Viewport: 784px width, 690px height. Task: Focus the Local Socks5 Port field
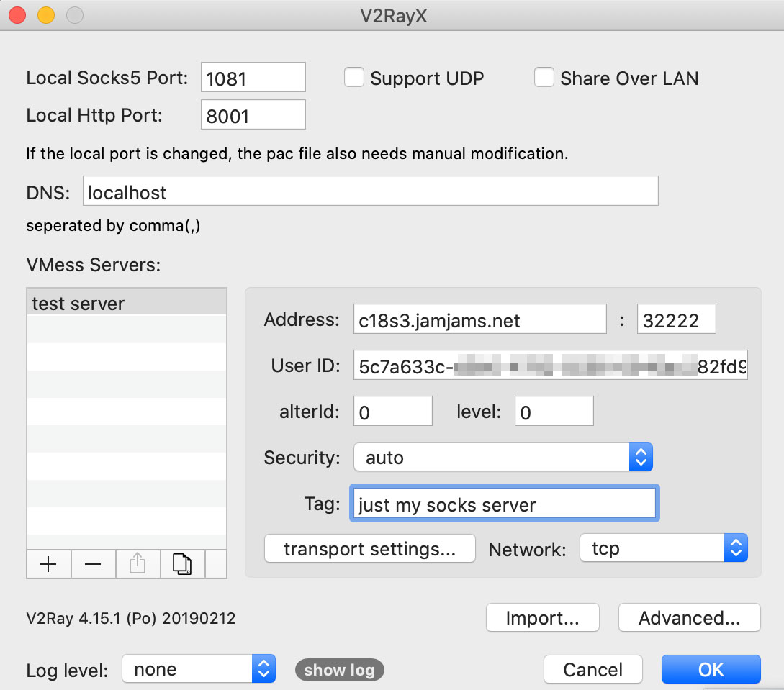pyautogui.click(x=253, y=78)
